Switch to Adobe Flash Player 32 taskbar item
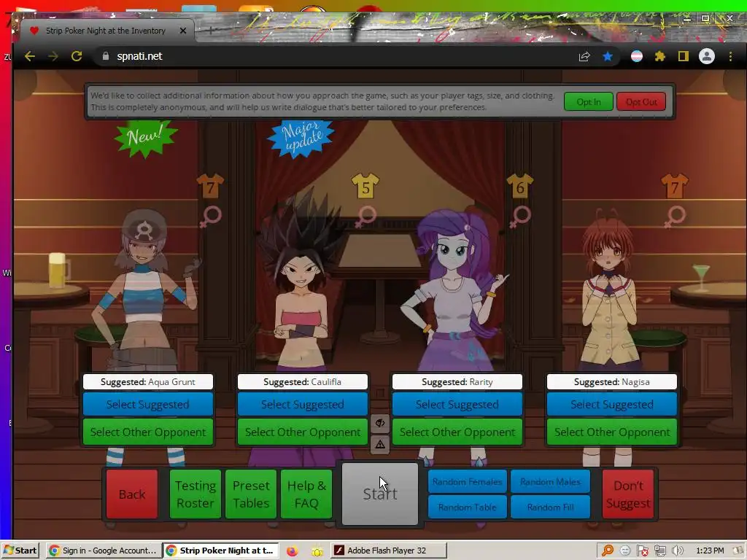 pos(390,551)
